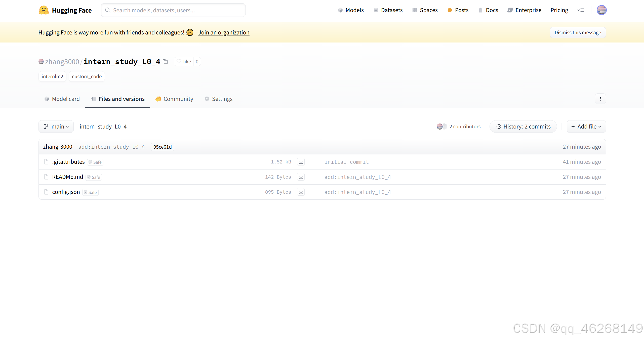
Task: Expand the extra navigation menu
Action: (581, 10)
